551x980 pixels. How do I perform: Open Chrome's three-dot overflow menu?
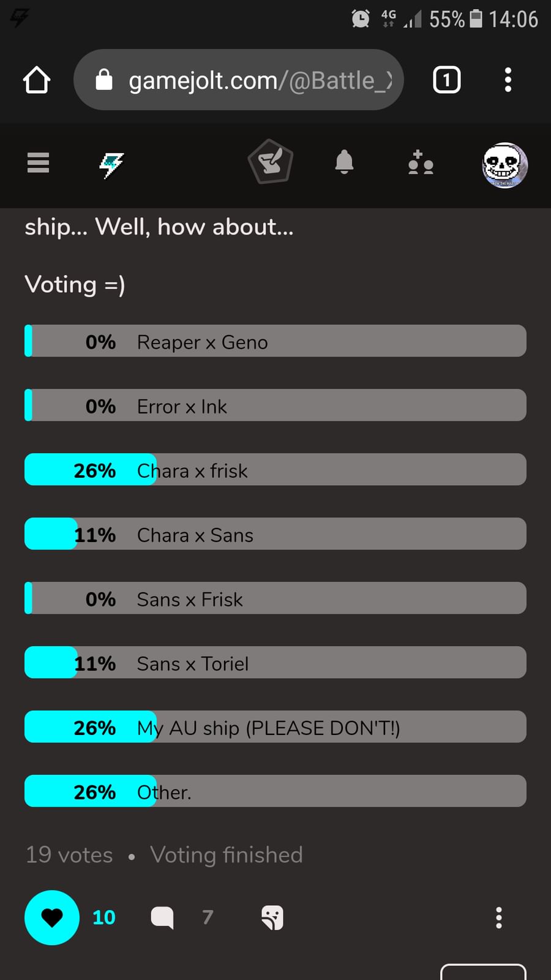pyautogui.click(x=508, y=80)
